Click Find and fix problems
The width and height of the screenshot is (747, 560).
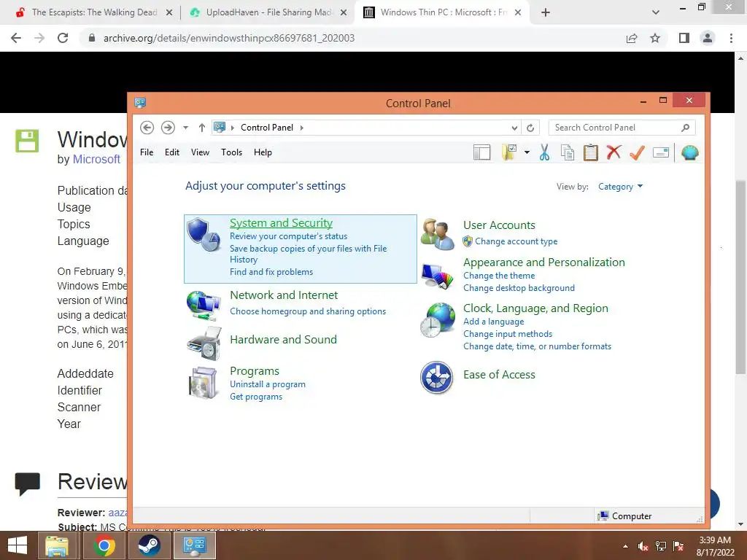point(271,272)
